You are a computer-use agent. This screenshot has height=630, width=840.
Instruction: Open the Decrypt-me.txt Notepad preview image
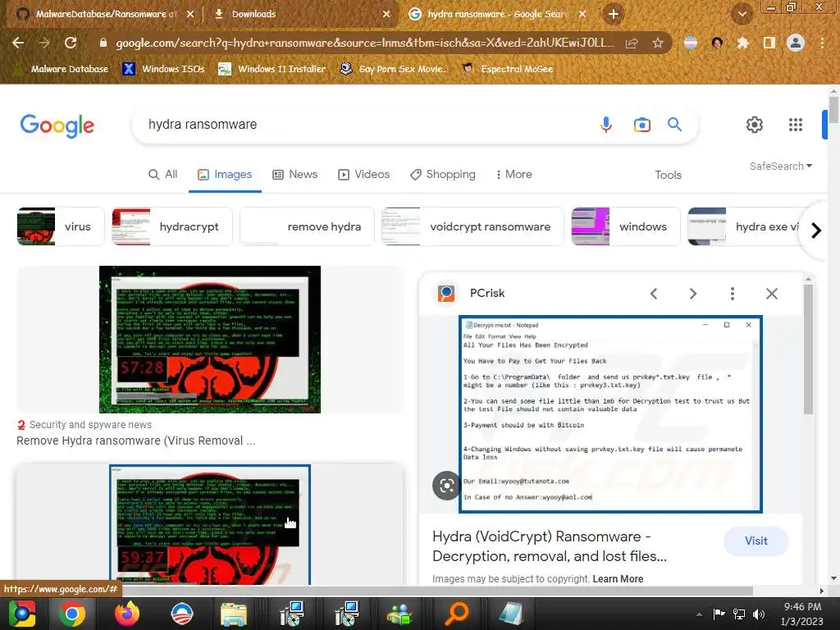(x=610, y=414)
